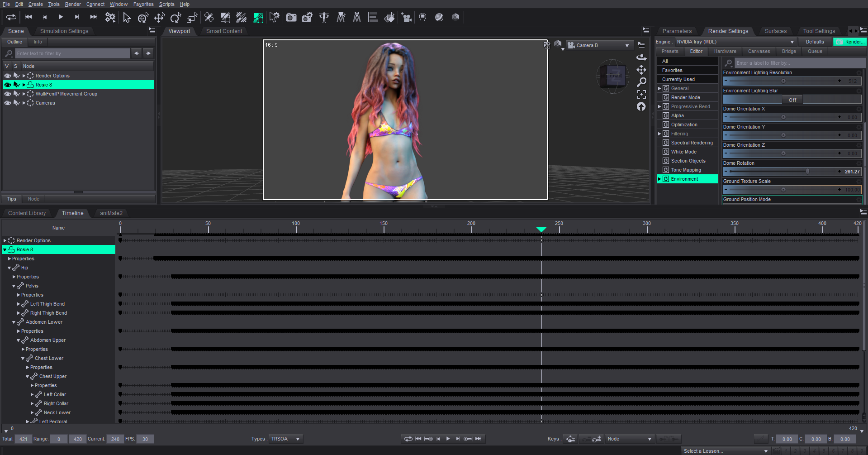Click the viewport Frame selection icon
Viewport: 868px width, 455px height.
pos(641,94)
